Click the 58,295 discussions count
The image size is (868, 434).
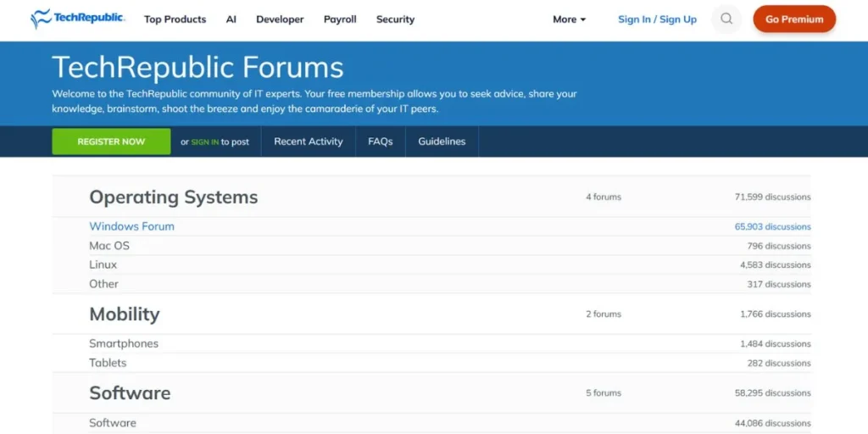[772, 393]
